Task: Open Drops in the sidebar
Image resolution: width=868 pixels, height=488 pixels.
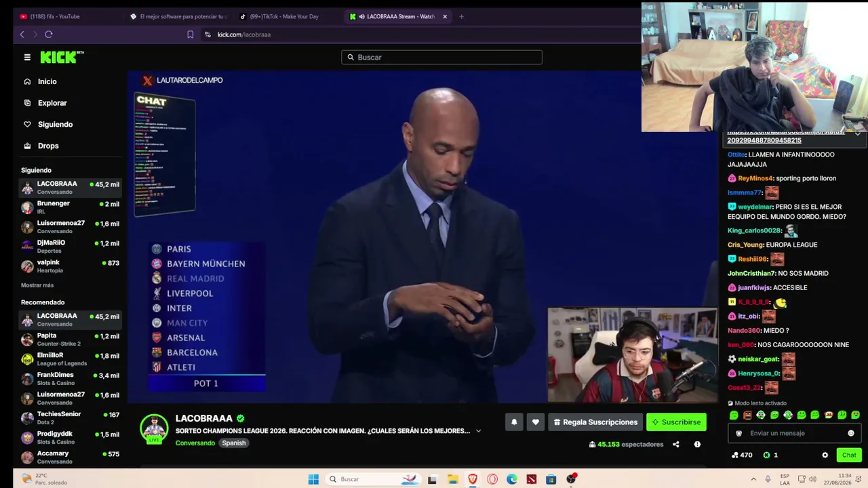Action: tap(41, 146)
